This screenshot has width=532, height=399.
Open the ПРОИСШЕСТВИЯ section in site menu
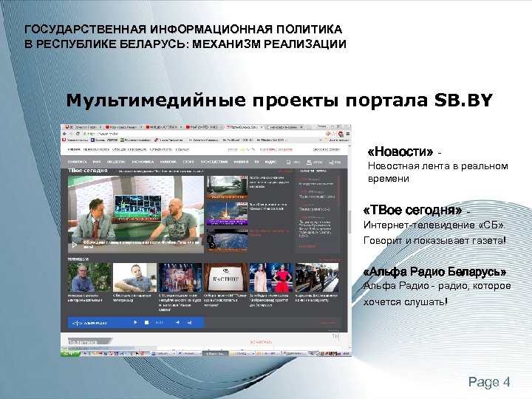tap(214, 162)
